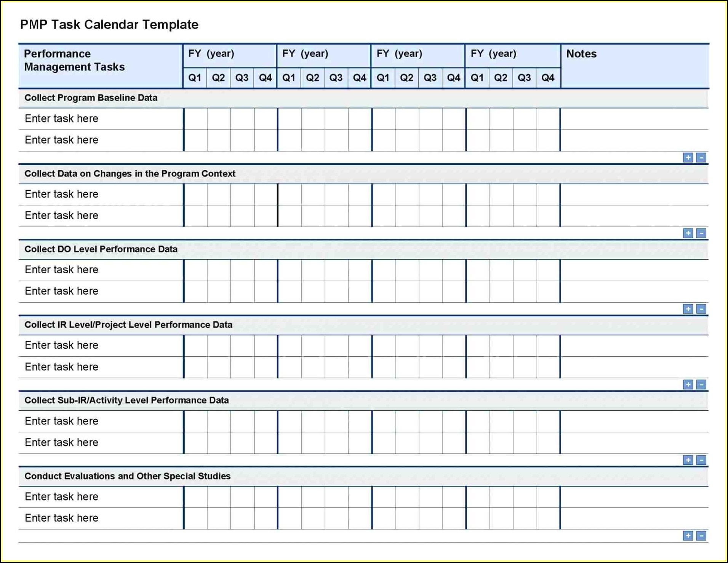Image resolution: width=728 pixels, height=563 pixels.
Task: Add row to Conduct Evaluations section
Action: click(688, 536)
